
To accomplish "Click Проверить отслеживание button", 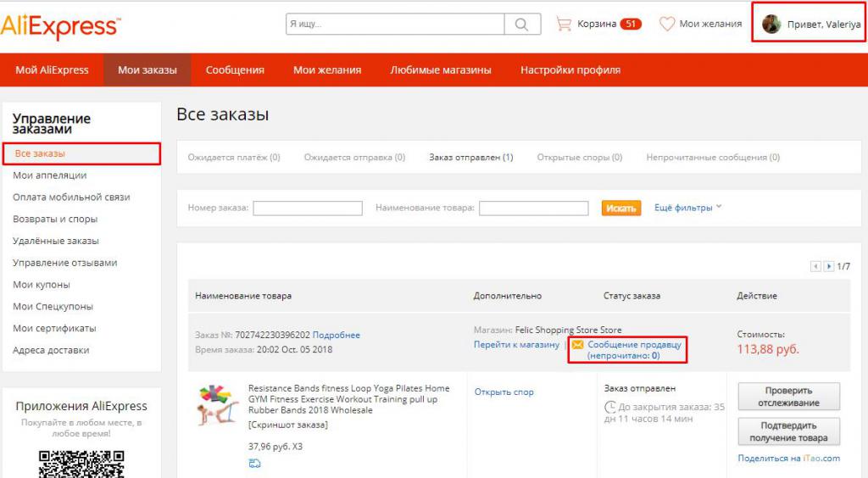I will pos(788,397).
